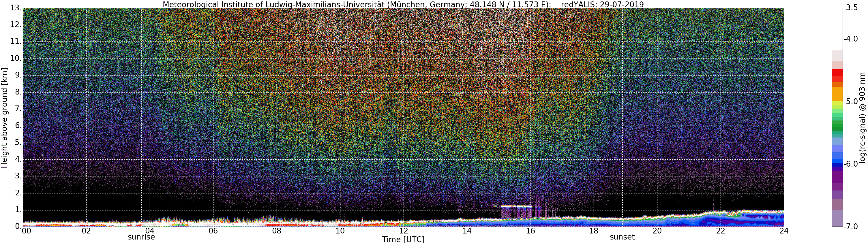Screen dimensions: 868x245
Task: Click the '14' tick on the time axis
Action: point(467,231)
